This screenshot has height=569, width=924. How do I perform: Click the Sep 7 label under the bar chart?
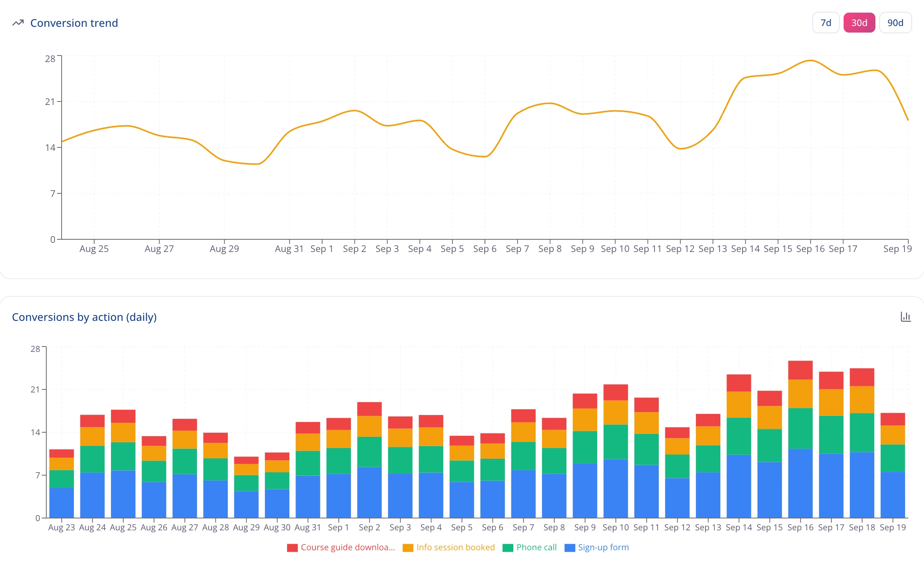[x=523, y=527]
